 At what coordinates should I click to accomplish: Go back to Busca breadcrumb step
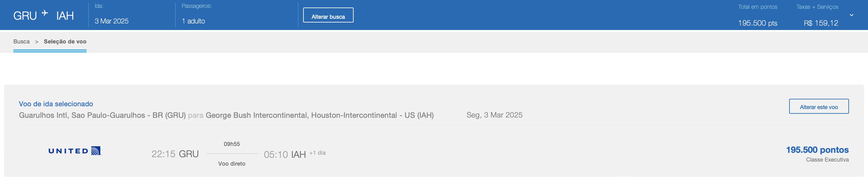(x=21, y=42)
